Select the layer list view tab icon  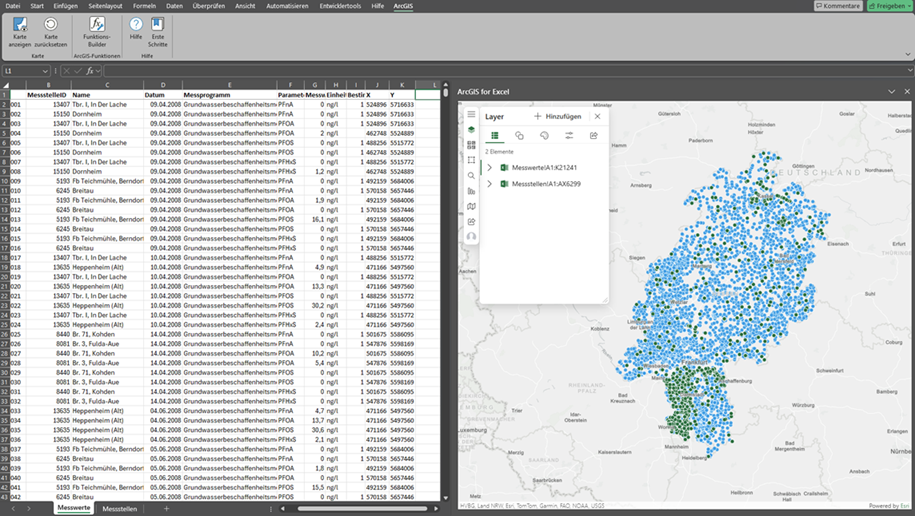(495, 135)
